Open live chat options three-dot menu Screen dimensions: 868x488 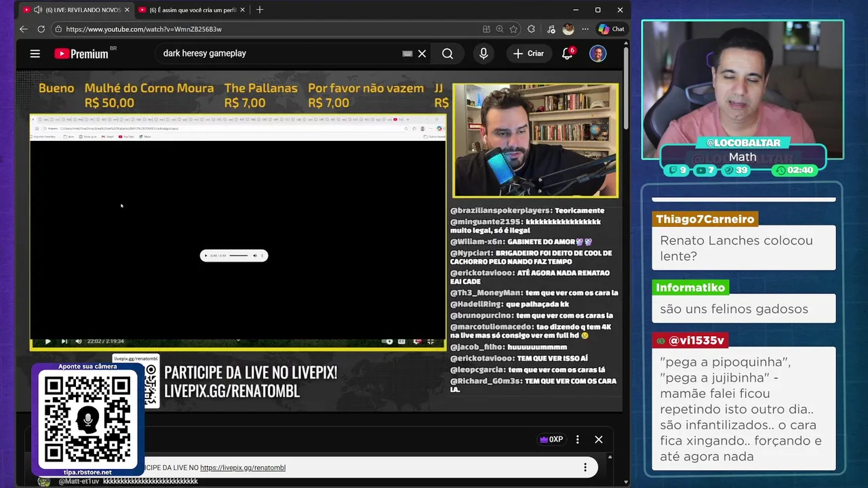(x=578, y=439)
